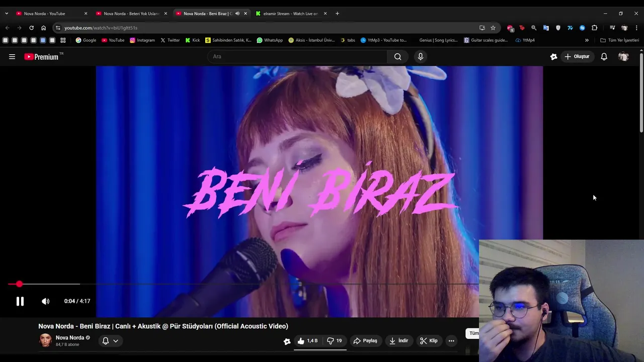Create a clip using Klip button

(429, 341)
